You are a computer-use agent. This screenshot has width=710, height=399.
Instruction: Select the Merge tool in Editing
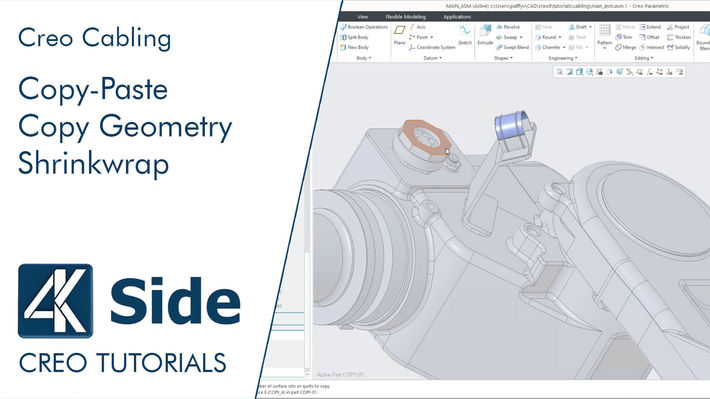pyautogui.click(x=626, y=47)
